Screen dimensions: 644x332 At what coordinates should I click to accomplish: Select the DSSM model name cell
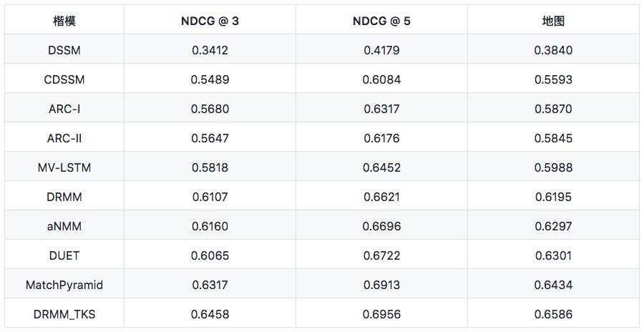point(64,50)
